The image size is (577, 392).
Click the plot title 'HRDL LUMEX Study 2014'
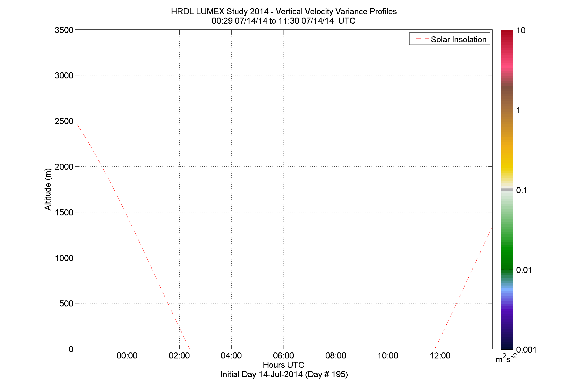click(220, 12)
